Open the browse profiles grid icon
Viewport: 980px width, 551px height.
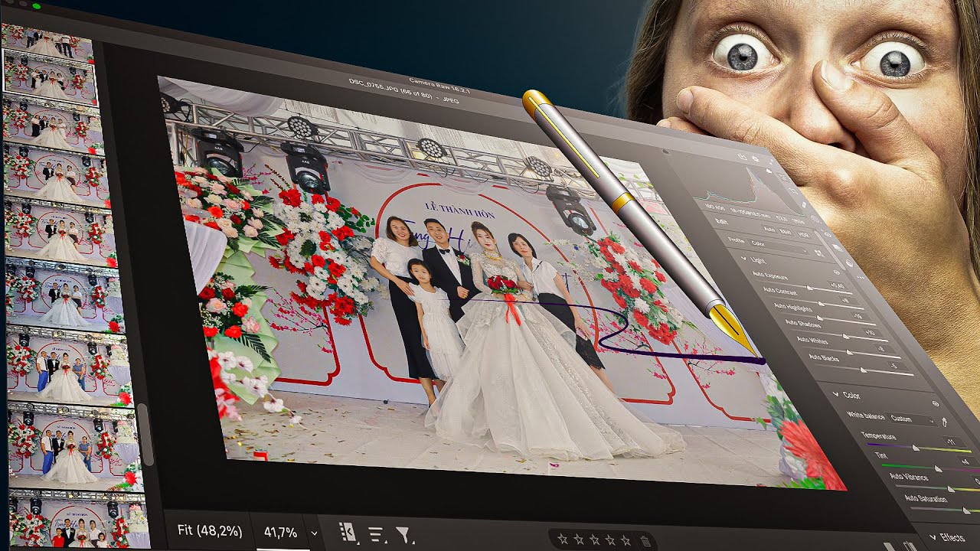(x=818, y=253)
